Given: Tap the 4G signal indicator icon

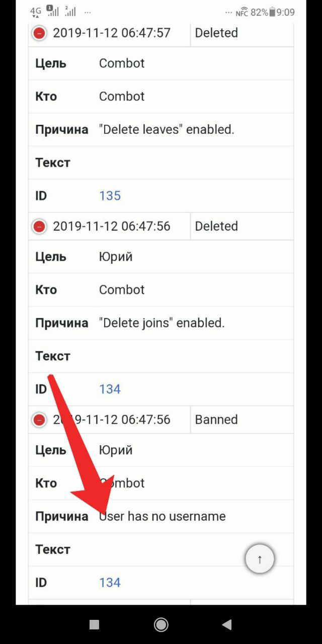Looking at the screenshot, I should (36, 12).
